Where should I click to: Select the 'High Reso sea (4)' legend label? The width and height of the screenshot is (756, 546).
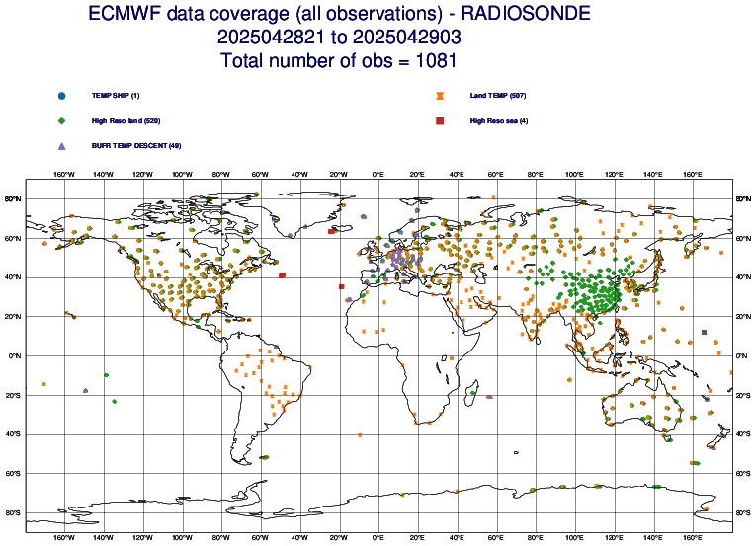499,121
